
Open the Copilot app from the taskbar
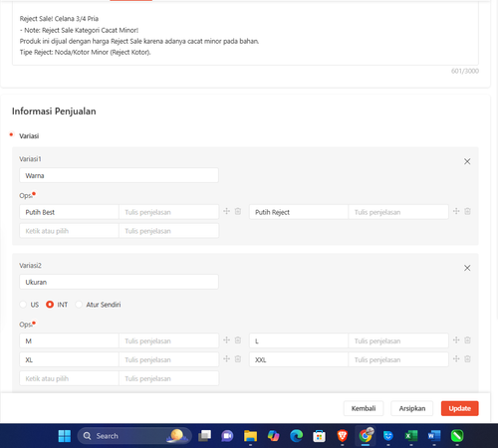[273, 436]
